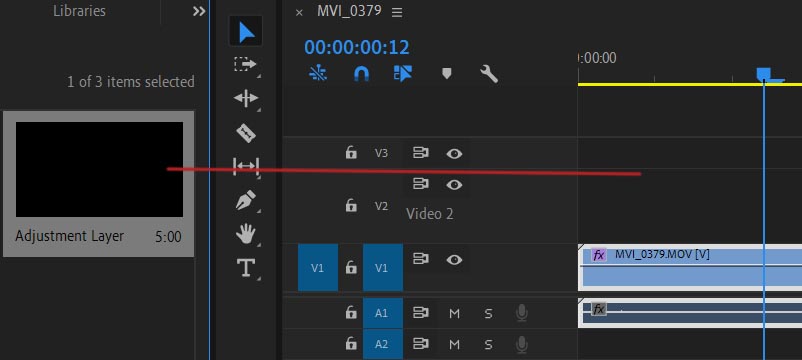The height and width of the screenshot is (360, 802).
Task: Click the Video 2 track name
Action: tap(430, 214)
